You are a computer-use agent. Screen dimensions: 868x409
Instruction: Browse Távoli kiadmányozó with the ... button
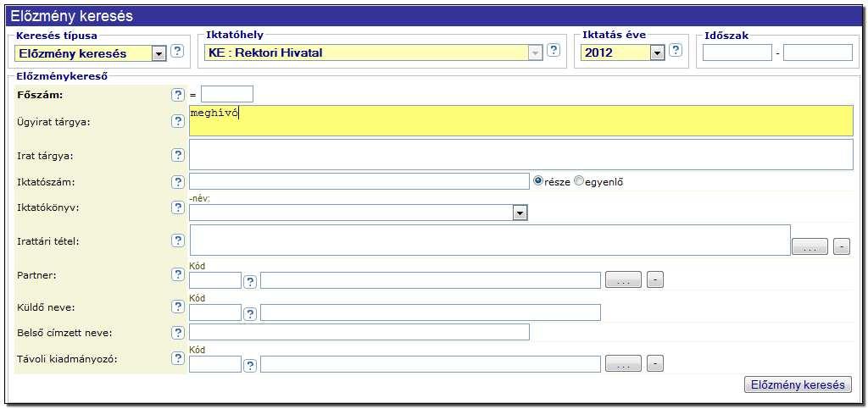(x=623, y=363)
